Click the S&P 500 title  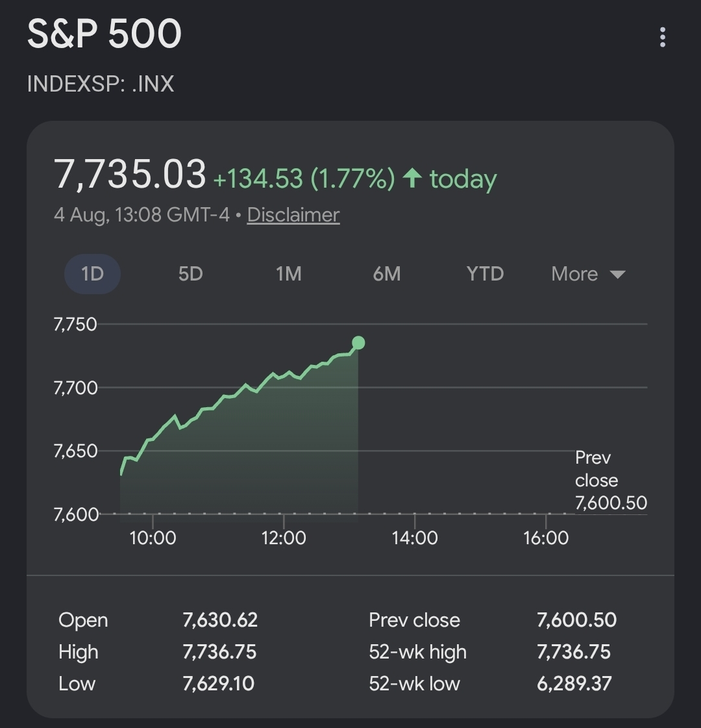coord(104,33)
